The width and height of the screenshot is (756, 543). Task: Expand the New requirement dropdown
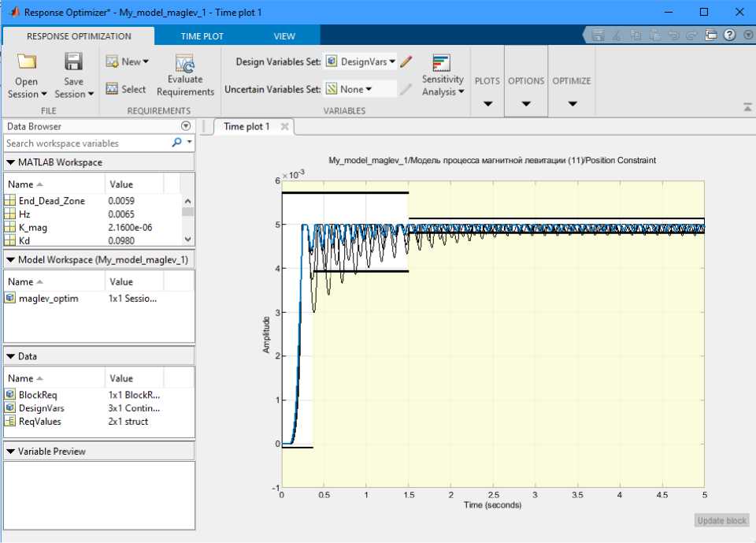pyautogui.click(x=146, y=61)
